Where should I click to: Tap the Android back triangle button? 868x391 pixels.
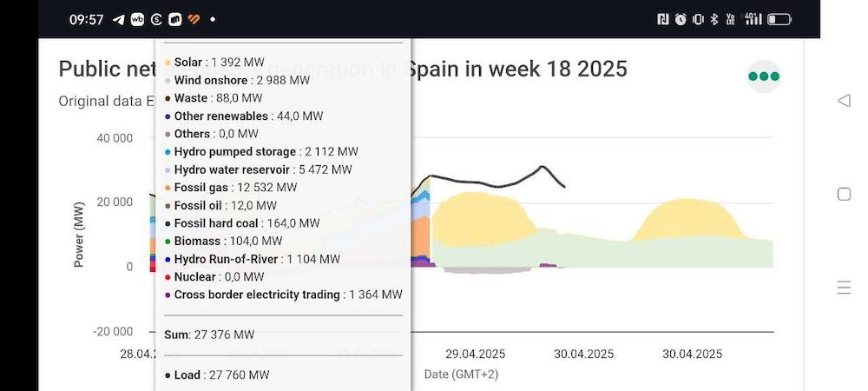click(x=844, y=101)
